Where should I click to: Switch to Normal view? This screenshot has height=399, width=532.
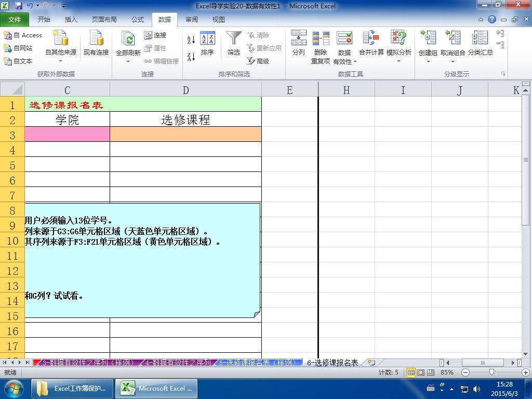(x=411, y=373)
